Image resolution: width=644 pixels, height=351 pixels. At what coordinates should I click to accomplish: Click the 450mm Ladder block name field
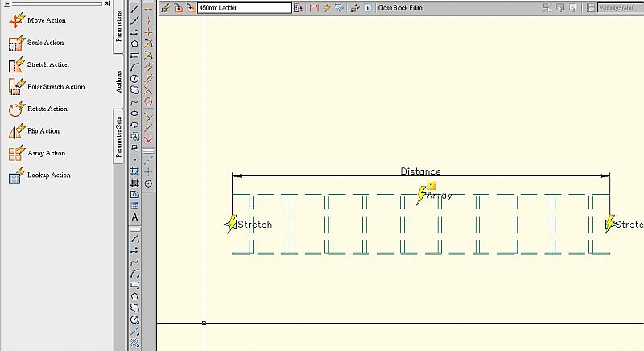pos(245,8)
